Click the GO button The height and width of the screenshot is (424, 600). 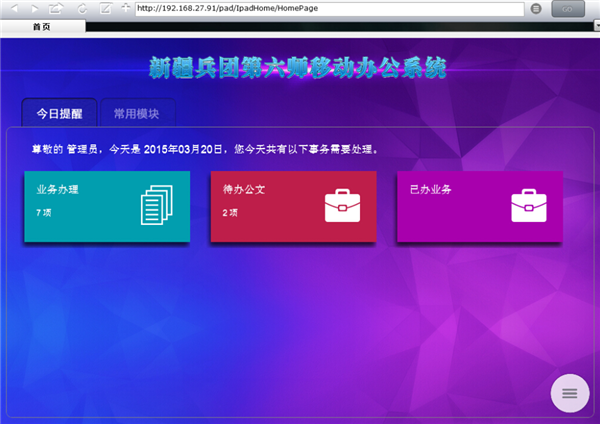click(x=568, y=9)
